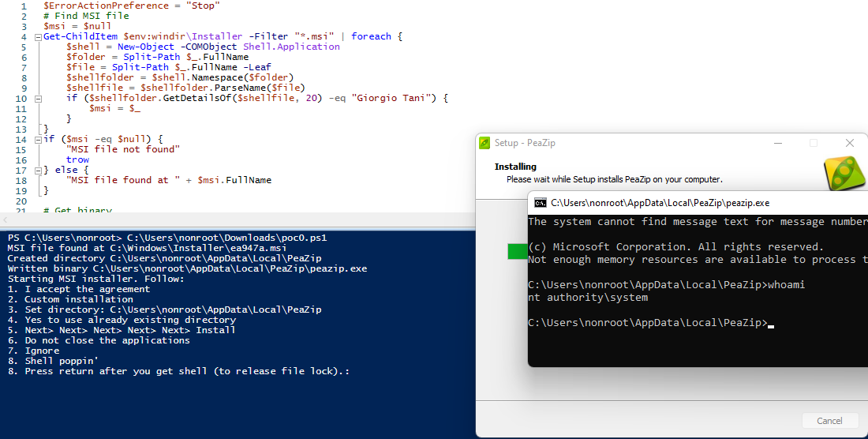Click the PowerShell prompt line running poc0.ps1
The image size is (868, 439).
(167, 238)
